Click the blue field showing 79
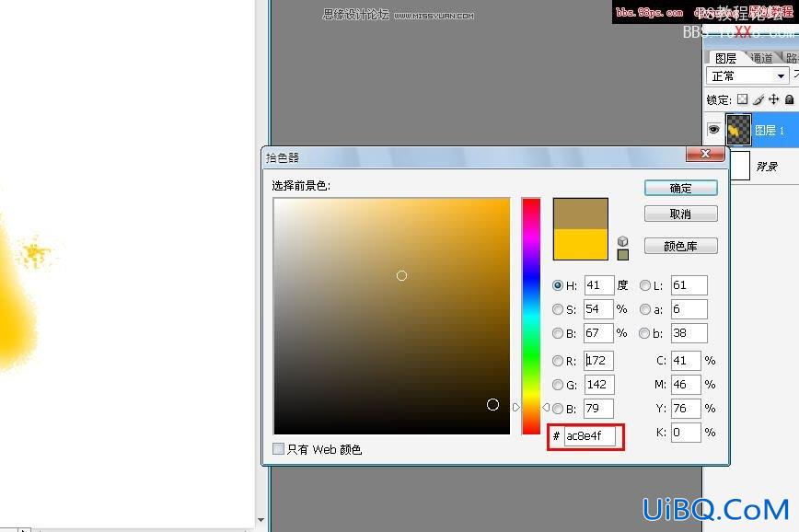The image size is (799, 532). coord(598,409)
